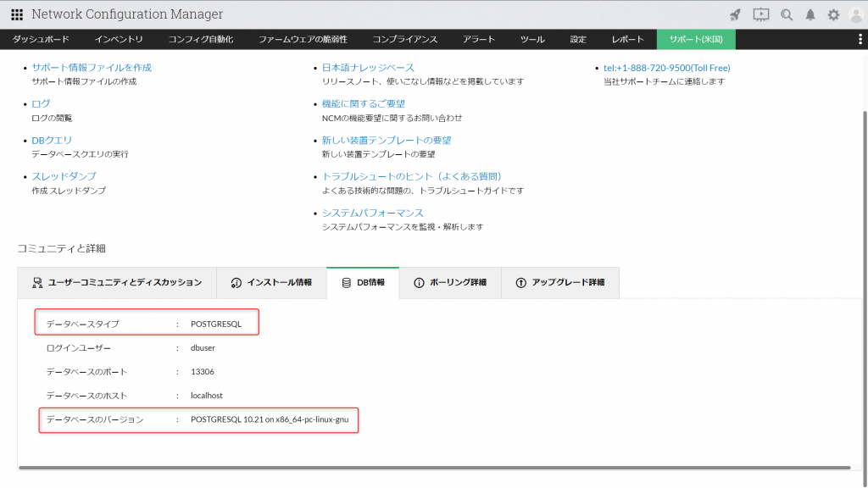Viewport: 868px width, 488px height.
Task: Open the コンフィグ自動化 menu
Action: coord(200,39)
